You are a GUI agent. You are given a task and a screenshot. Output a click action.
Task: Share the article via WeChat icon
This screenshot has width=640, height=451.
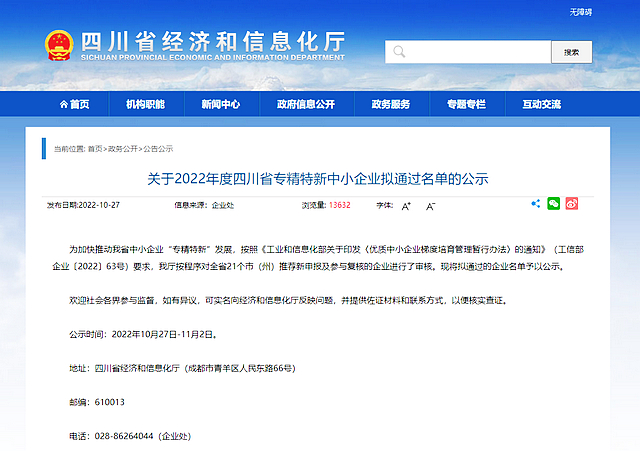pyautogui.click(x=553, y=203)
